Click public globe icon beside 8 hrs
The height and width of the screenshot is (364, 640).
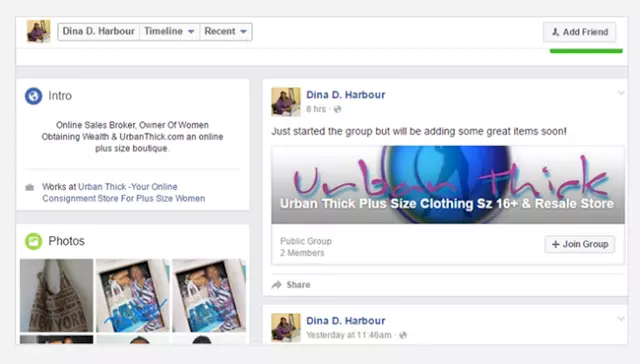pos(338,109)
